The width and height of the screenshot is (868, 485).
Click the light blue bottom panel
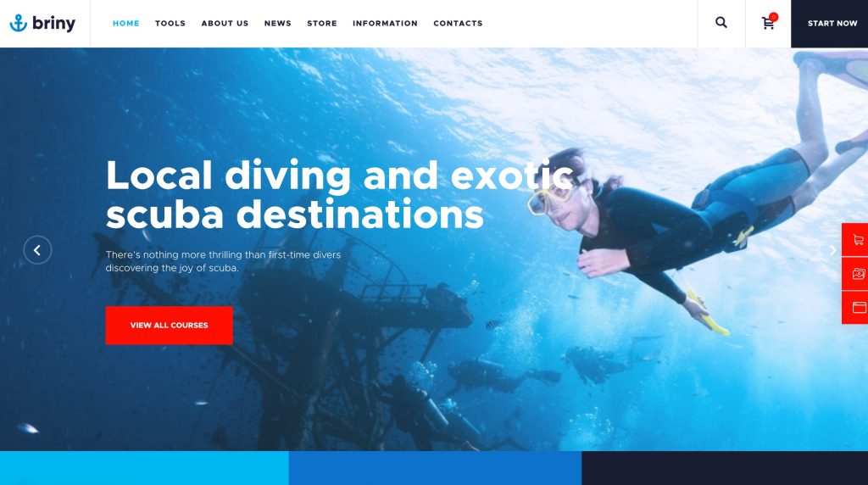(144, 468)
